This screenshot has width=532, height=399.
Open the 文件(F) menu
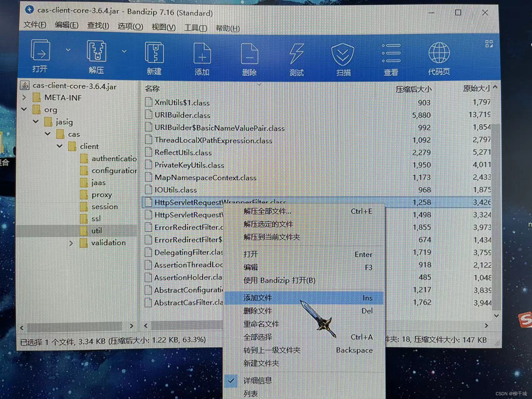pyautogui.click(x=35, y=25)
